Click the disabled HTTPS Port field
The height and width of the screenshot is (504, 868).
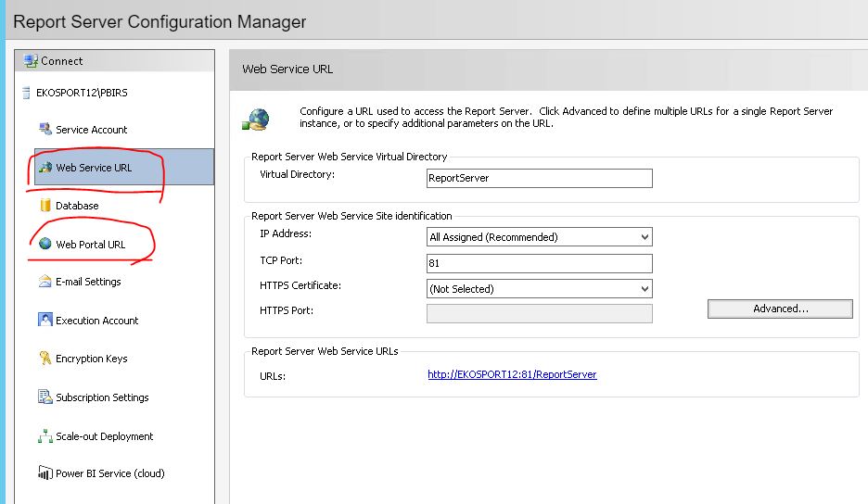point(539,314)
